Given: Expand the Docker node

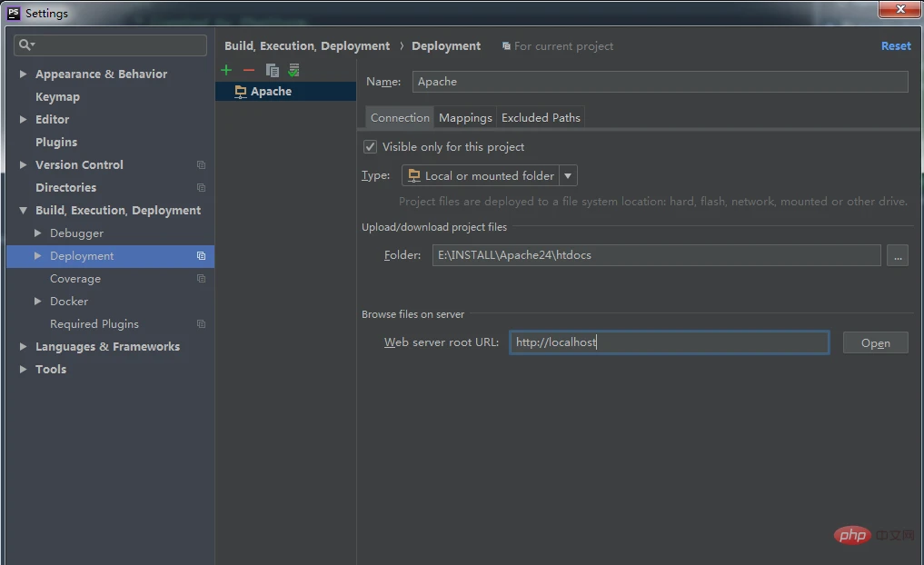Looking at the screenshot, I should [x=38, y=301].
